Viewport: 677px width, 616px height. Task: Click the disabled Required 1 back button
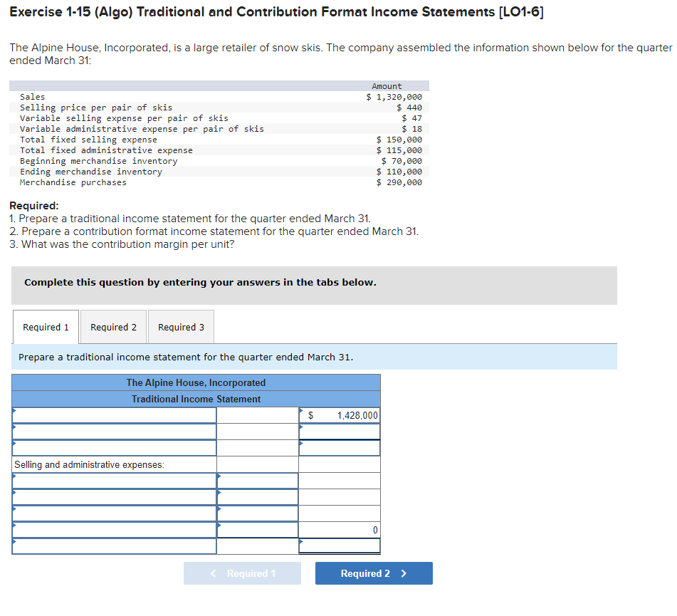242,573
